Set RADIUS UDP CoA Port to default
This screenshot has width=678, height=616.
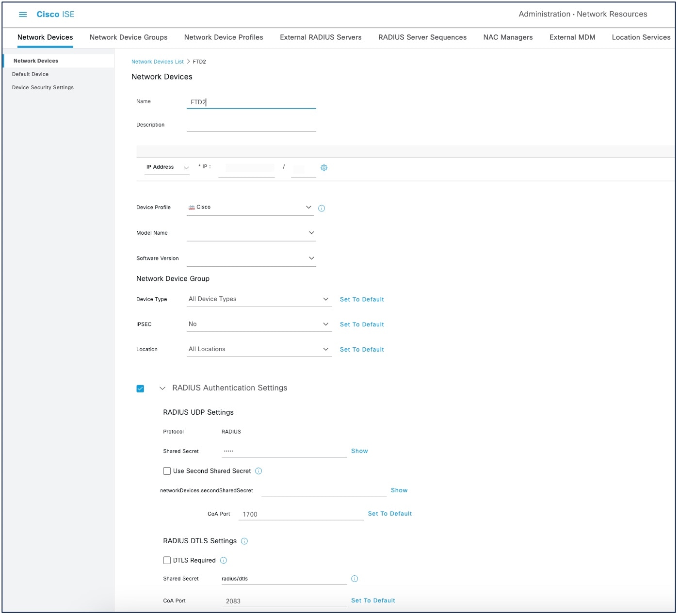(390, 514)
